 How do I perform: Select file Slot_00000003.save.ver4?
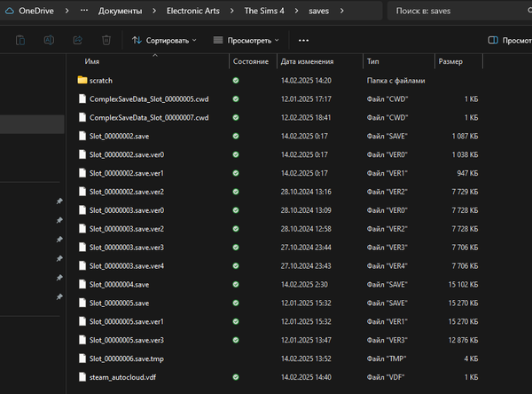(x=127, y=266)
